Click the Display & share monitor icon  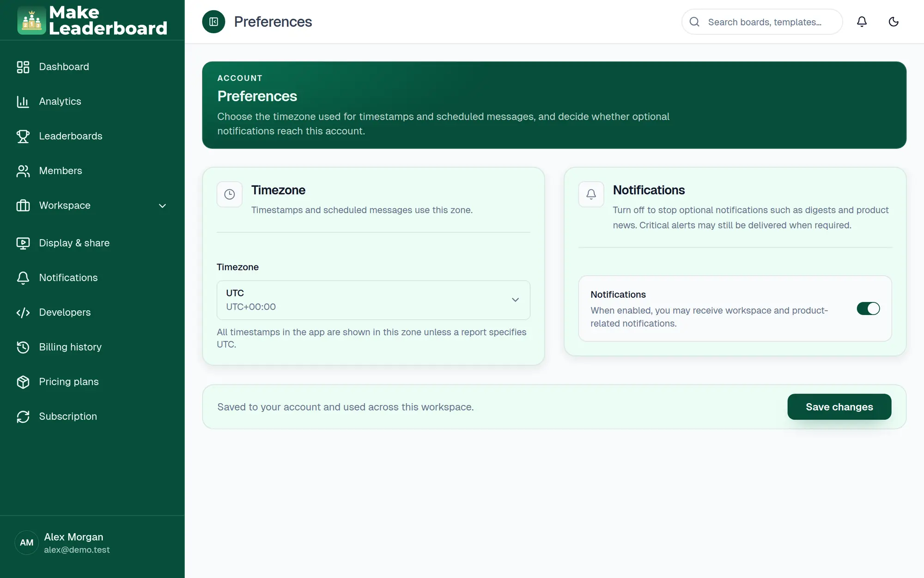coord(23,243)
